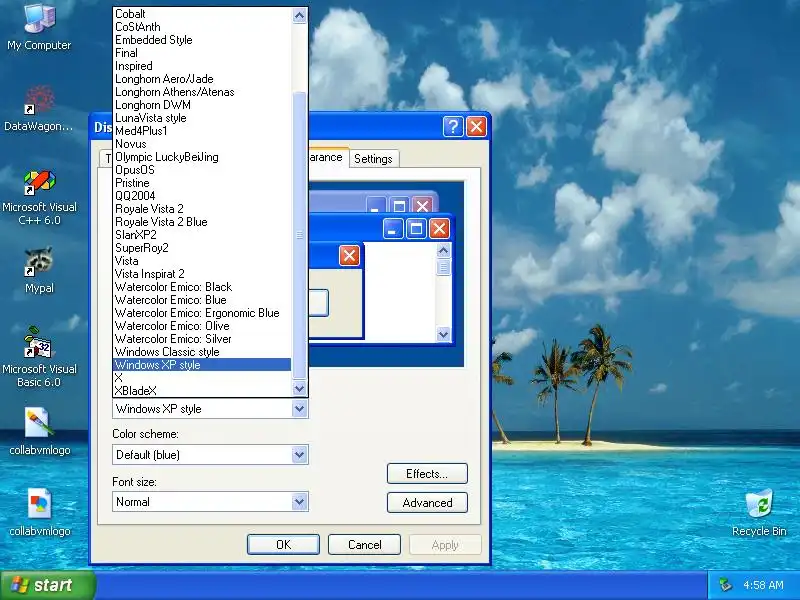
Task: Select the Final style entry
Action: point(202,53)
